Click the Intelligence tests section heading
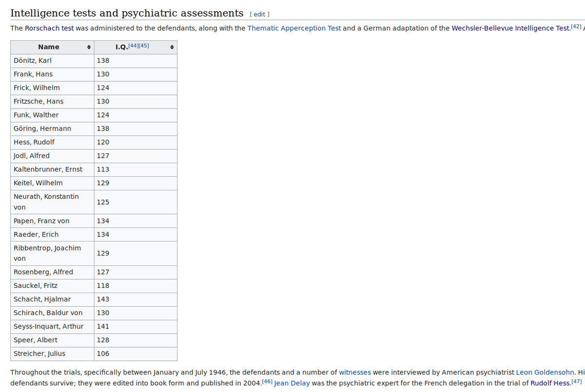 click(127, 13)
